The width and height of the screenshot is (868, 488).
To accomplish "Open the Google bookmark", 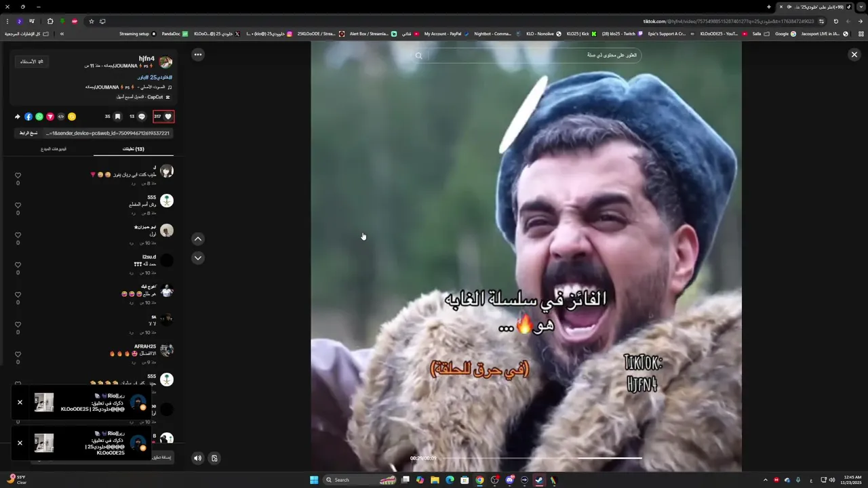I will 785,33.
